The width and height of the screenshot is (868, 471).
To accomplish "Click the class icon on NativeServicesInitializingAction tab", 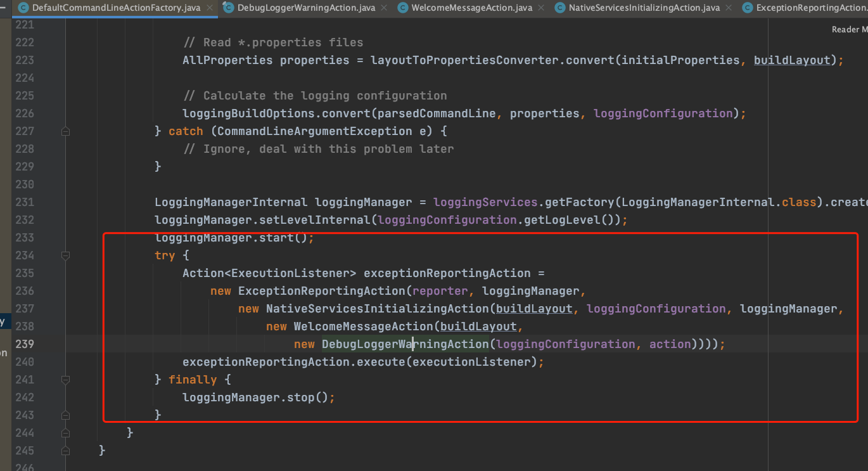I will [559, 8].
